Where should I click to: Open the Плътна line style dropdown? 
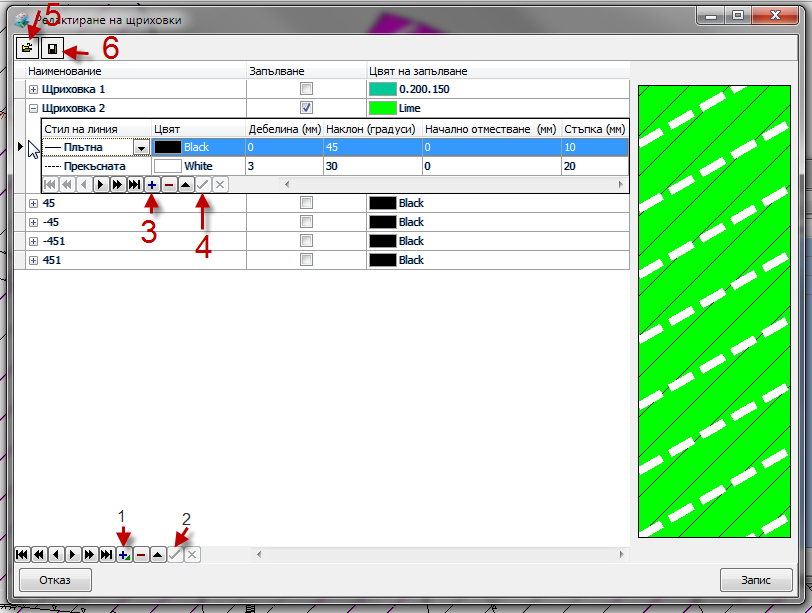[141, 147]
